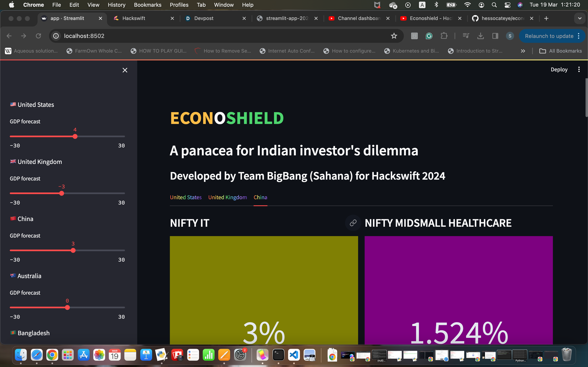588x367 pixels.
Task: Click the Deploy button
Action: 559,70
